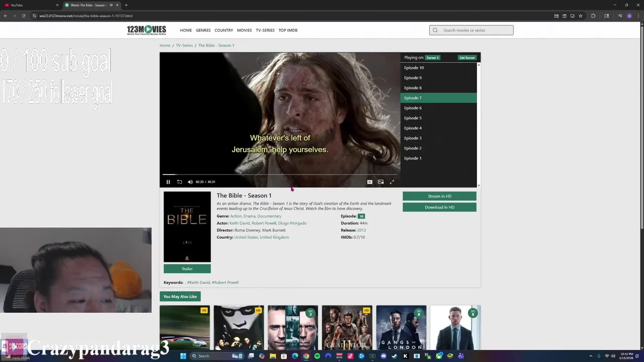Toggle closed captions in the video player
The height and width of the screenshot is (362, 644).
(x=370, y=182)
